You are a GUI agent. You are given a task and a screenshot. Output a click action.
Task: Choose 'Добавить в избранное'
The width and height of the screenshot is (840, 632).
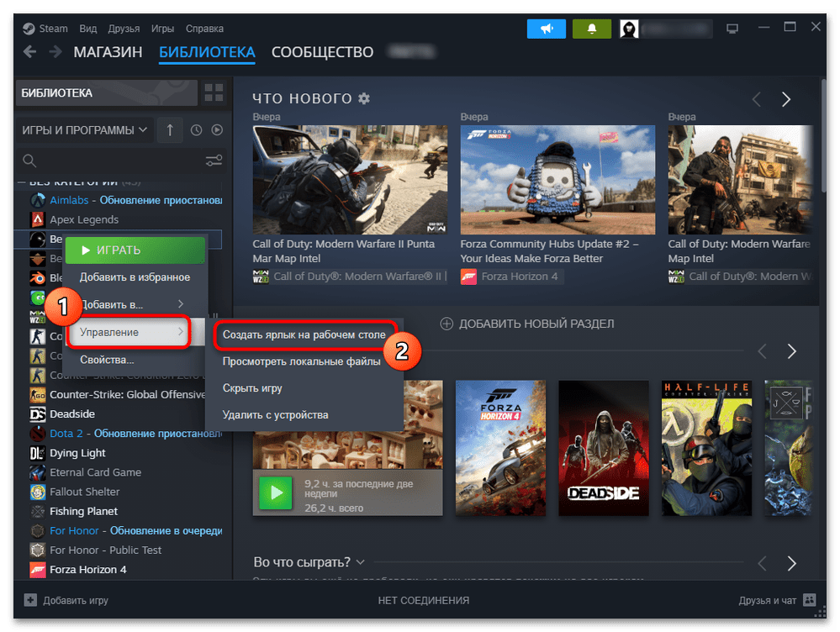[x=135, y=276]
